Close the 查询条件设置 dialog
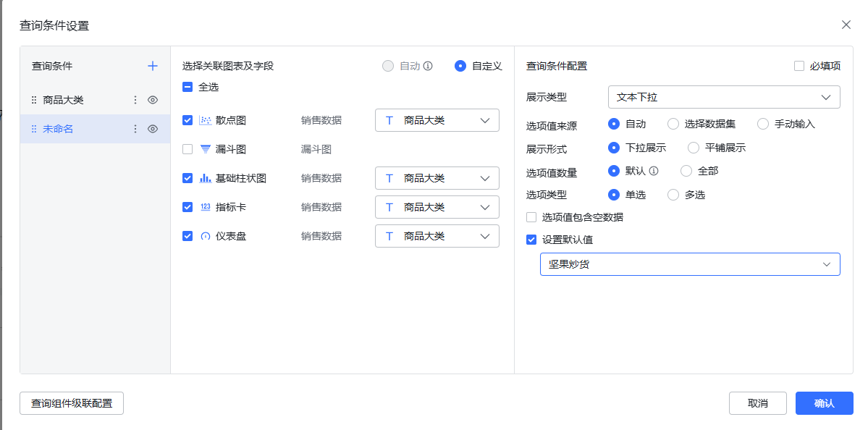868x430 pixels. point(846,25)
